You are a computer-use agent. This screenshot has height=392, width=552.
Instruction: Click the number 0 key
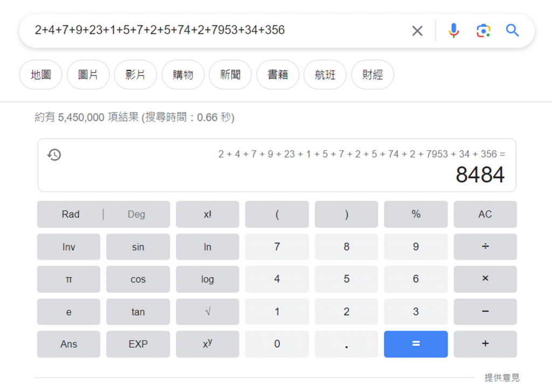pyautogui.click(x=277, y=344)
